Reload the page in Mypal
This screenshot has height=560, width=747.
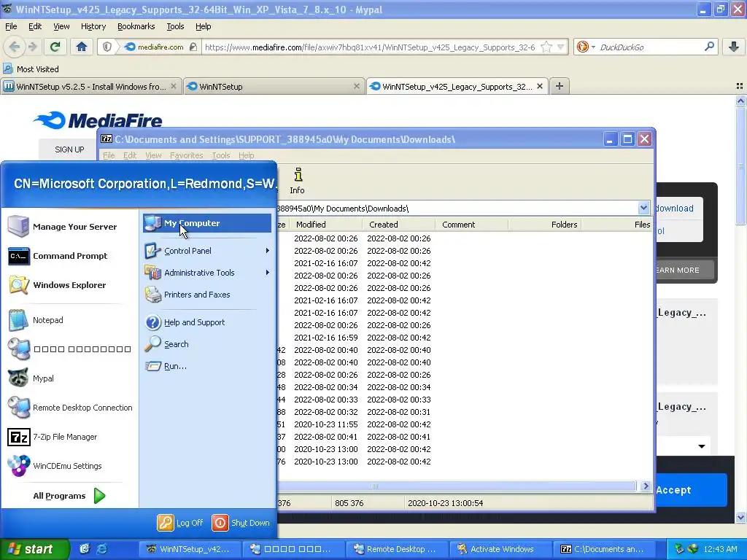coord(55,47)
